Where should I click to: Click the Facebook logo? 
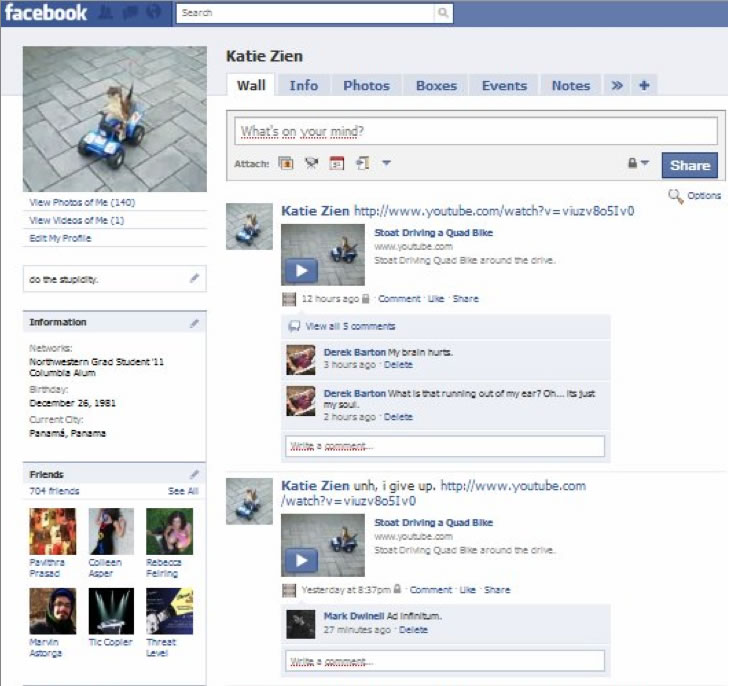tap(46, 13)
